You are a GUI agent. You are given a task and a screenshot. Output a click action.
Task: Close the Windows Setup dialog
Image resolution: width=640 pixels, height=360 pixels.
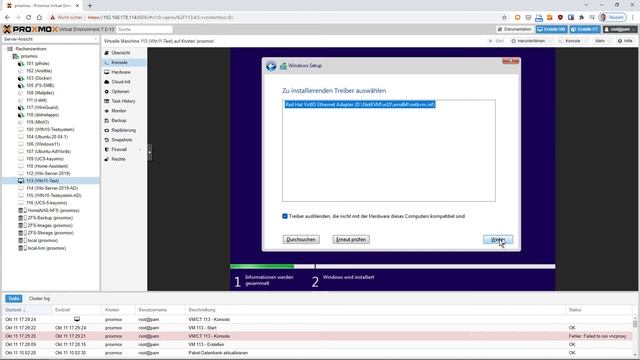click(511, 61)
